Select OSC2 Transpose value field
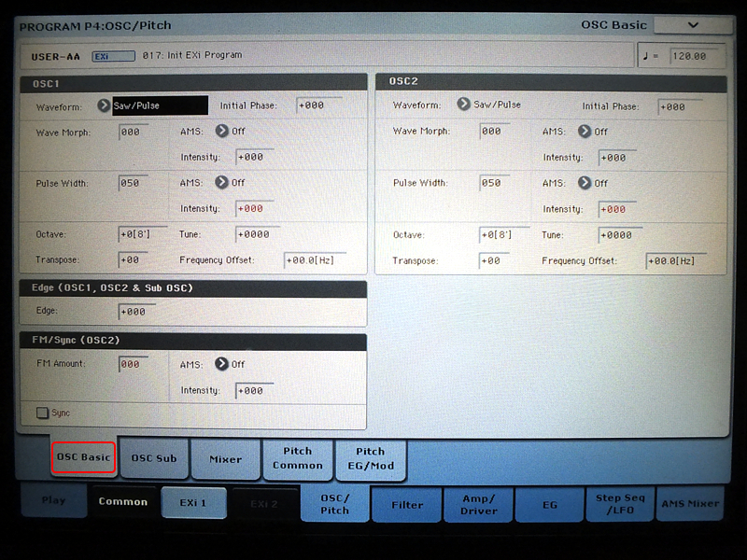 click(495, 261)
